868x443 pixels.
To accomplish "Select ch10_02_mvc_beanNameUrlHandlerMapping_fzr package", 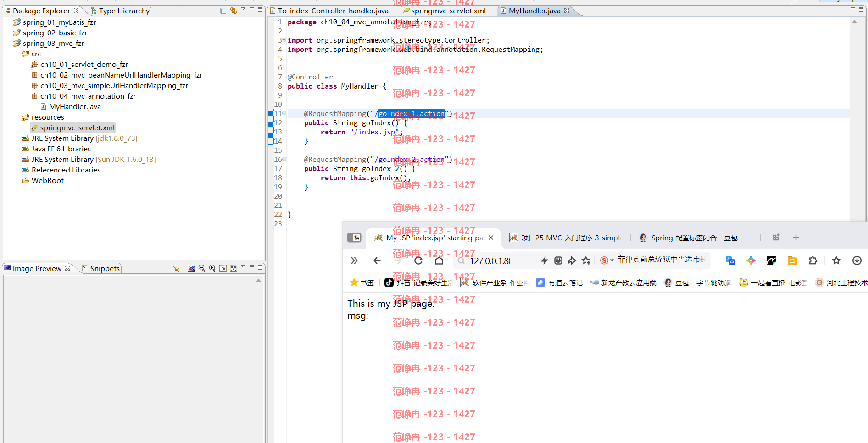I will click(x=121, y=75).
